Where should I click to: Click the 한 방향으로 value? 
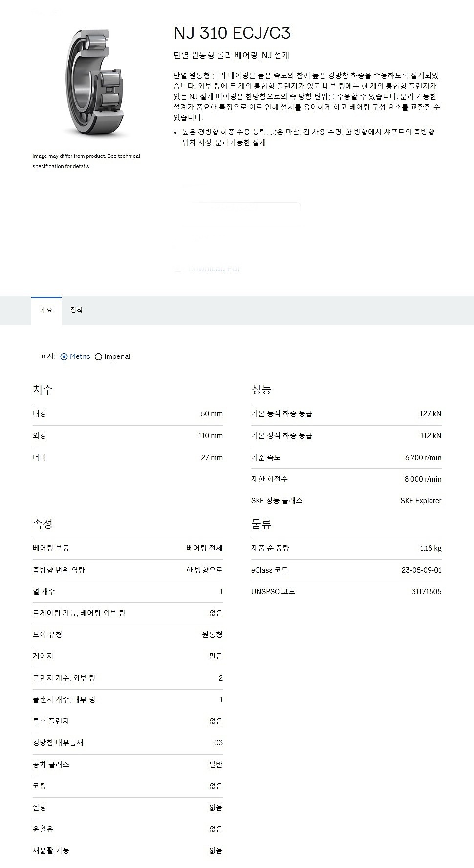(x=204, y=570)
